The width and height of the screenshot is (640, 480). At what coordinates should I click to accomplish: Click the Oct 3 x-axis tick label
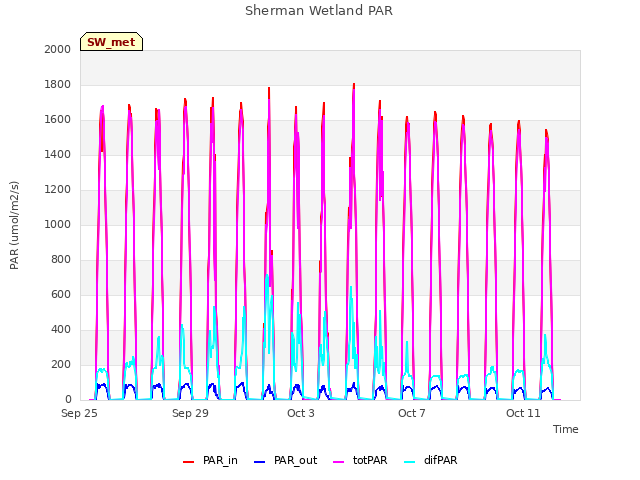pos(301,413)
